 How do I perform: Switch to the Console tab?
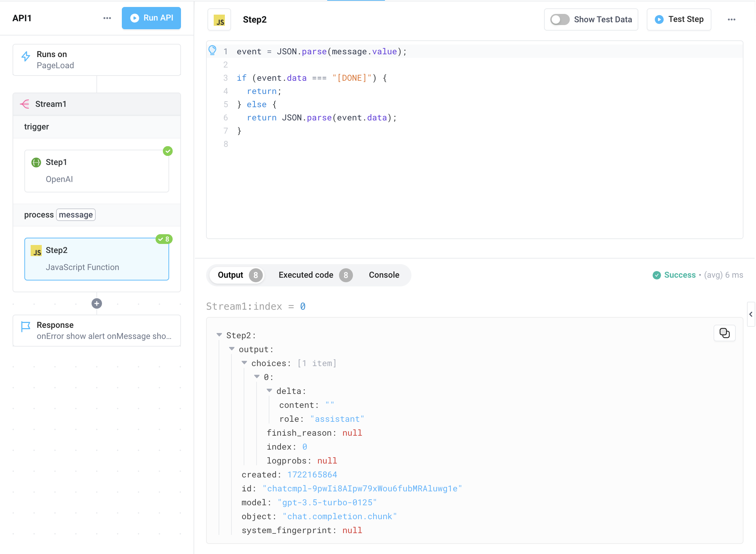tap(384, 275)
